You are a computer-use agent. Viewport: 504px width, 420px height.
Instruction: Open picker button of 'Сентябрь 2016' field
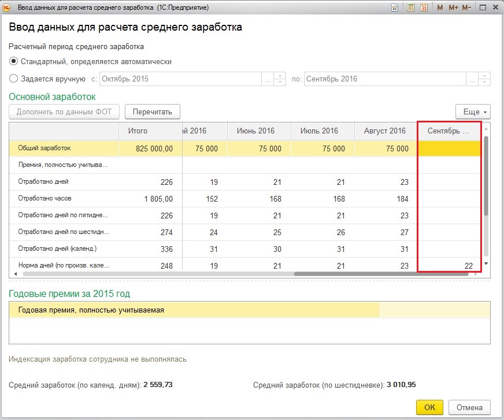[472, 79]
